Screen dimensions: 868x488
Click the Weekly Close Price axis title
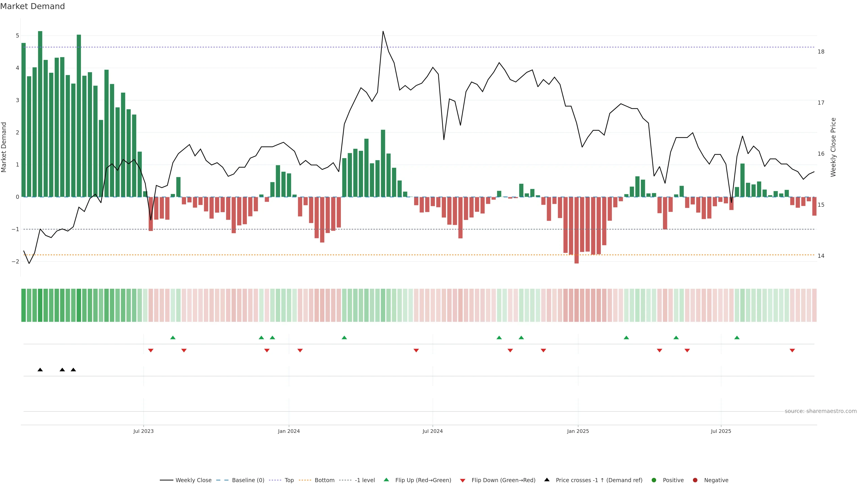[833, 147]
